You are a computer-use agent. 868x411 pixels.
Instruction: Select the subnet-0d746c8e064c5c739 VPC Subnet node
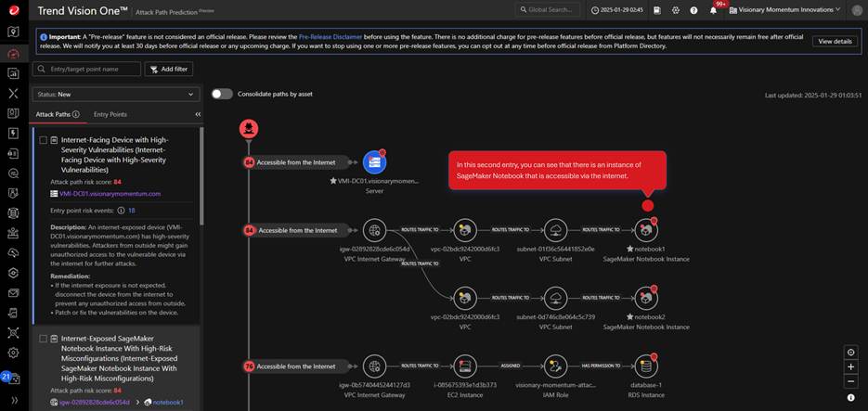[555, 298]
